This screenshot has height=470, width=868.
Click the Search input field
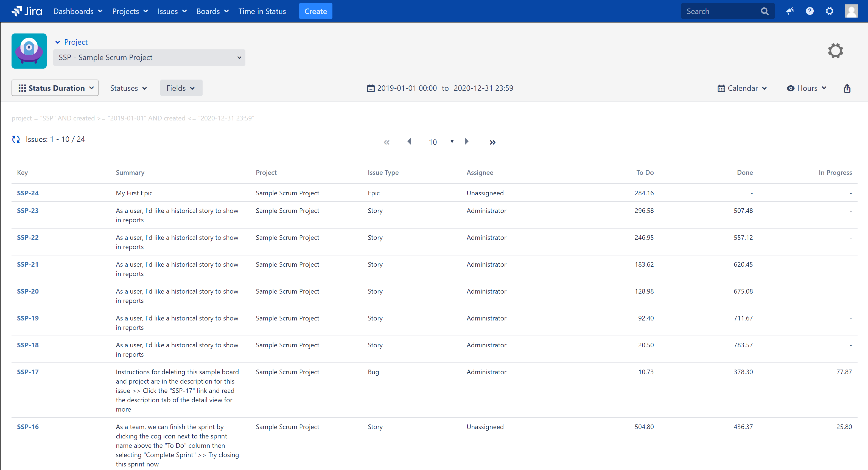[x=721, y=11]
